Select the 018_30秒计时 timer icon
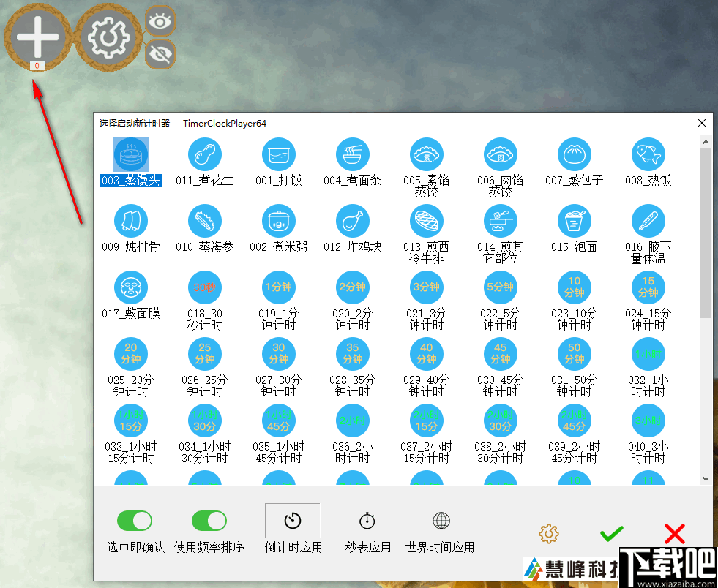Image resolution: width=718 pixels, height=588 pixels. (204, 287)
